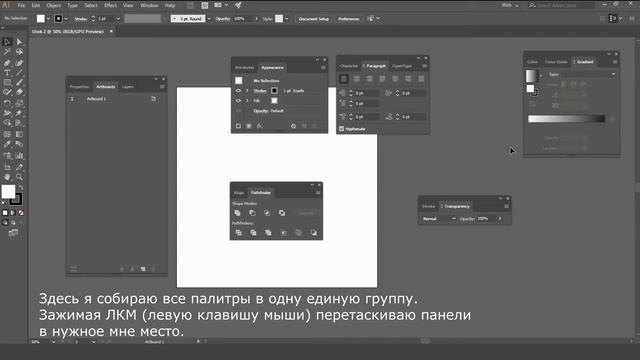Open the Object menu
Image resolution: width=640 pixels, height=360 pixels.
point(53,6)
